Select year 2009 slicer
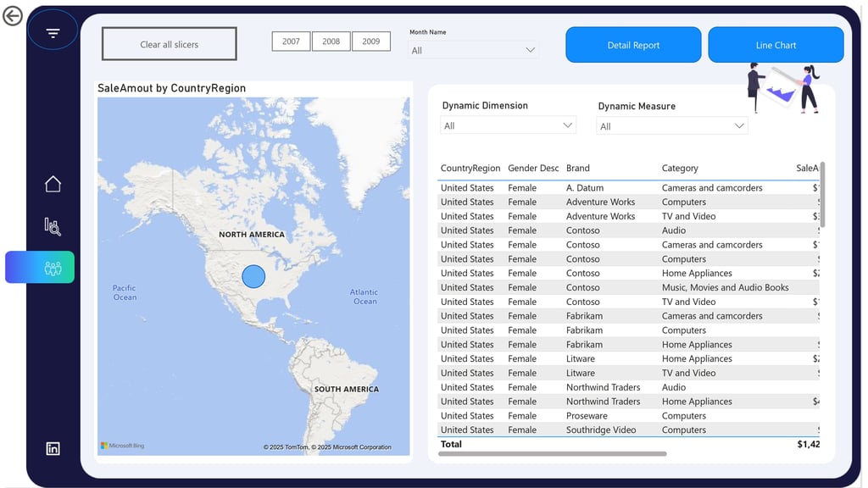This screenshot has width=868, height=488. [x=371, y=42]
